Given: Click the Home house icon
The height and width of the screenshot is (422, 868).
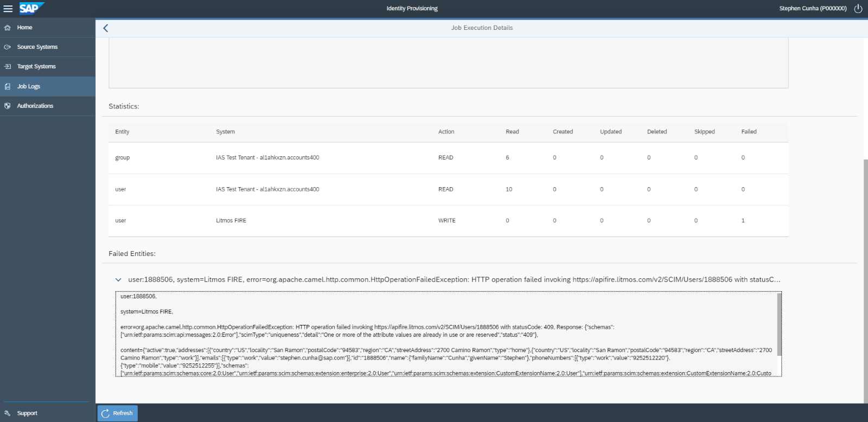Looking at the screenshot, I should pyautogui.click(x=8, y=28).
